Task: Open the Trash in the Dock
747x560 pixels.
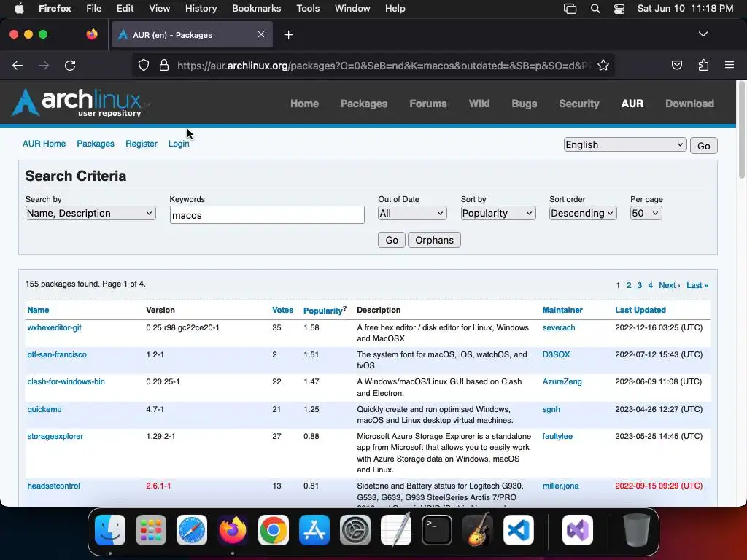Action: tap(636, 530)
